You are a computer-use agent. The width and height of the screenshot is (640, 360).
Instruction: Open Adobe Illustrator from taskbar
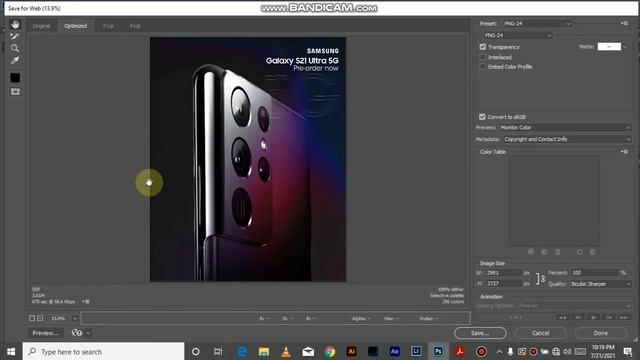[351, 351]
